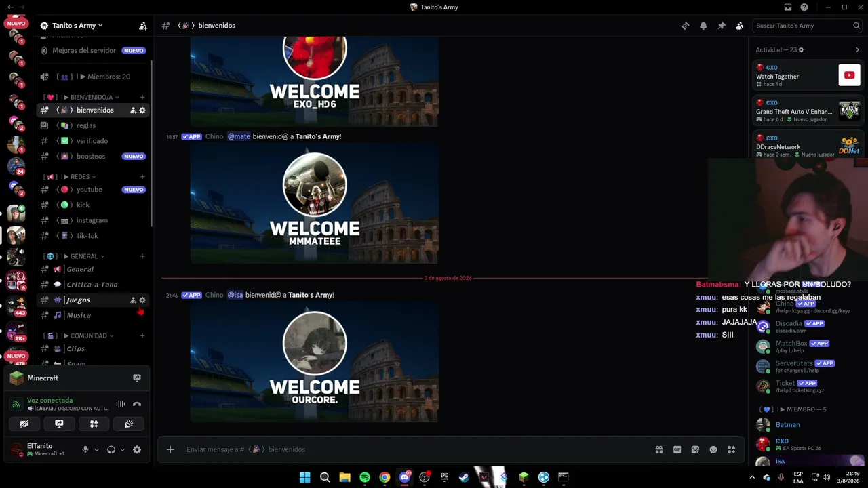Image resolution: width=868 pixels, height=488 pixels.
Task: Click the @mate mention
Action: (x=239, y=136)
